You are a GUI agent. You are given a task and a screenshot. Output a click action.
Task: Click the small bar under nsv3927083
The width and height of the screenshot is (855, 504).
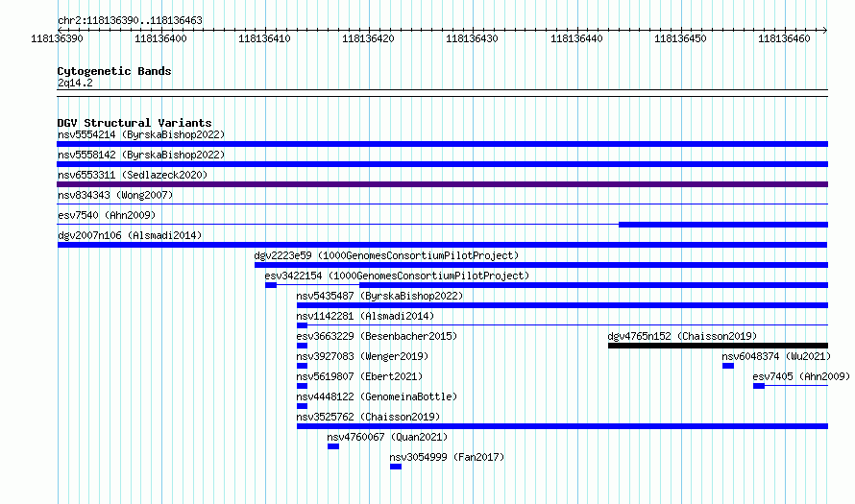[302, 366]
